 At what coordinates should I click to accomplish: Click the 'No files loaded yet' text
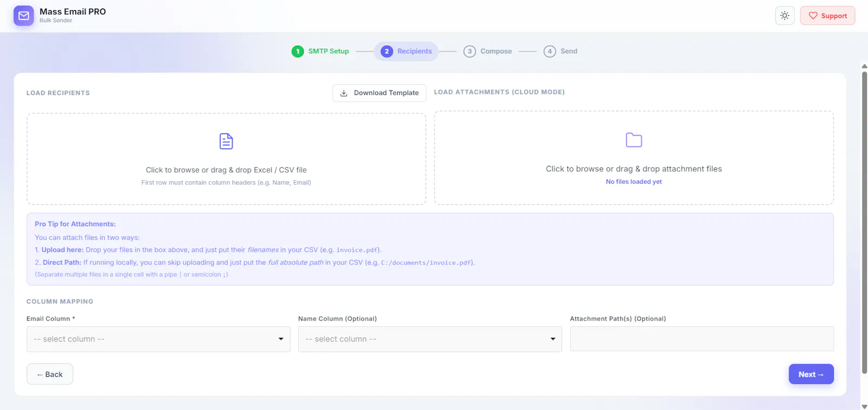634,182
